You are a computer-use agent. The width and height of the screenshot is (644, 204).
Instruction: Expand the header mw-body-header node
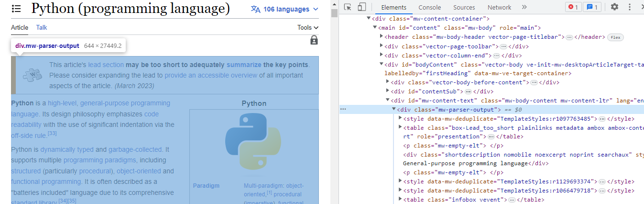coord(382,37)
